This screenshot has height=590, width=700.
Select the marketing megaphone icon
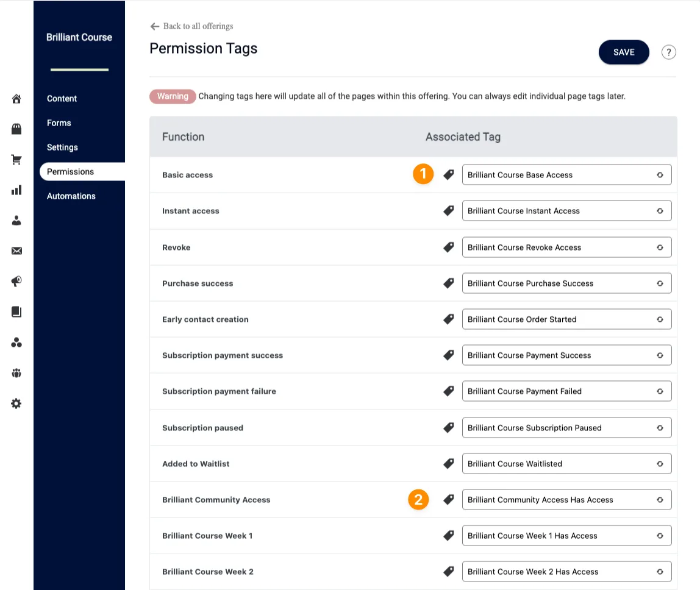(16, 281)
